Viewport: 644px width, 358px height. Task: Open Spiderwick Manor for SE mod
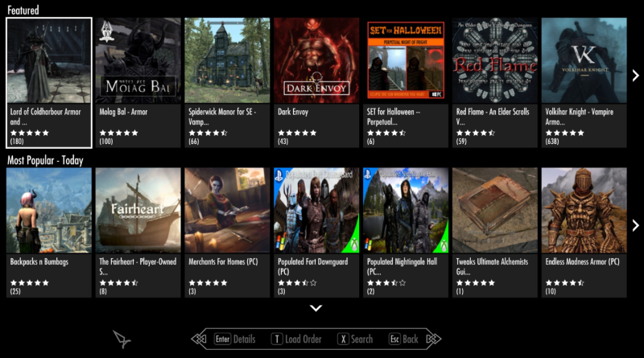point(227,83)
